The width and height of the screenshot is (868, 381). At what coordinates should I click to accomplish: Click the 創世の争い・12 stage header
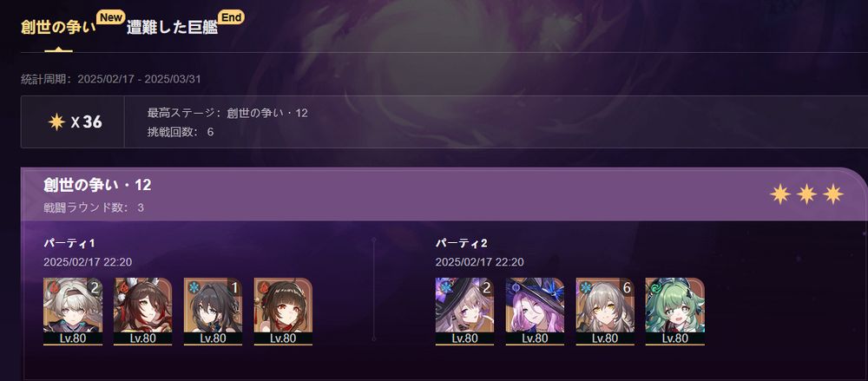coord(97,186)
